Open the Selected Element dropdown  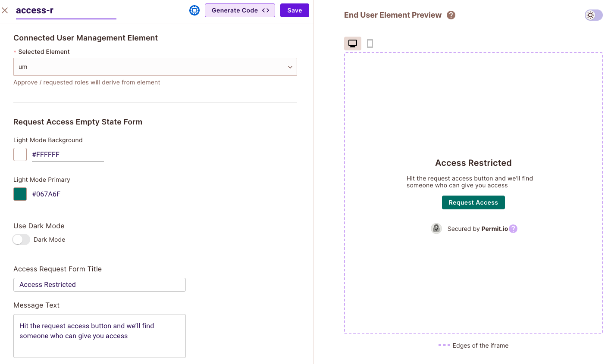151,67
